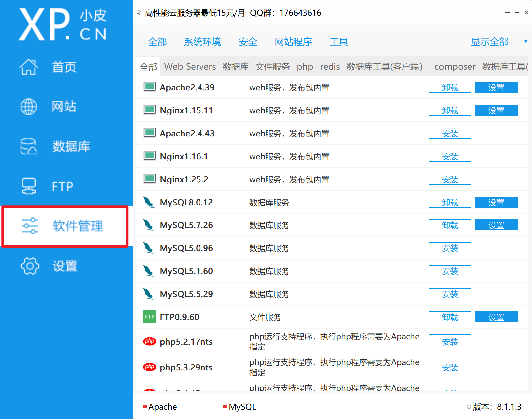Open 设置 for MySQL5.7.26
The image size is (532, 419).
click(x=496, y=225)
